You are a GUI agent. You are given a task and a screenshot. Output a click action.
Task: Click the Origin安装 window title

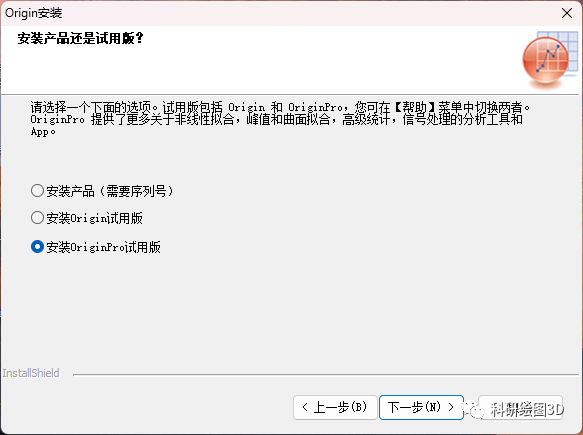click(33, 13)
